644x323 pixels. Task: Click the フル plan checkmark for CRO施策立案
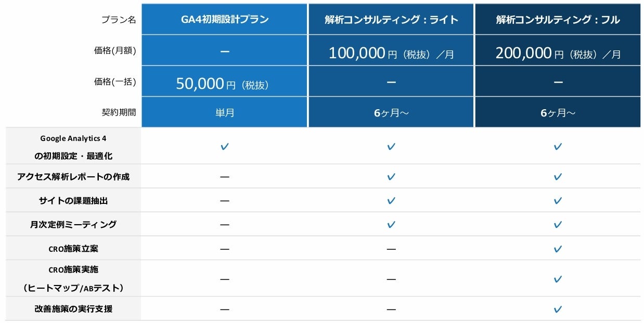coord(558,249)
